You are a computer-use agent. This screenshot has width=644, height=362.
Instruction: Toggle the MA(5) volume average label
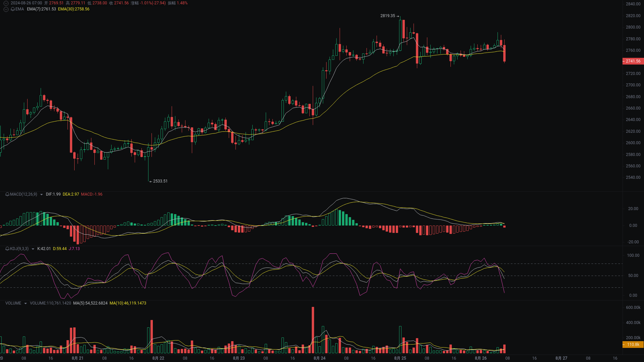90,303
